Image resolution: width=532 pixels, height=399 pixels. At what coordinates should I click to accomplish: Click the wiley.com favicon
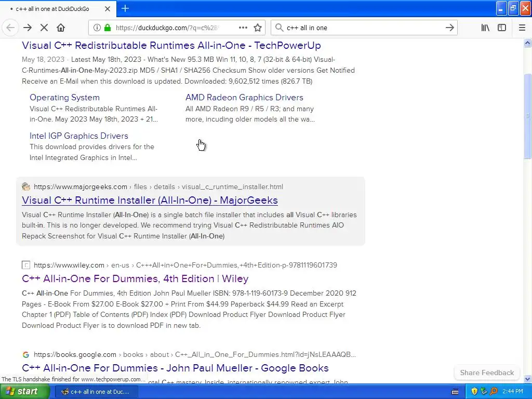click(x=26, y=265)
